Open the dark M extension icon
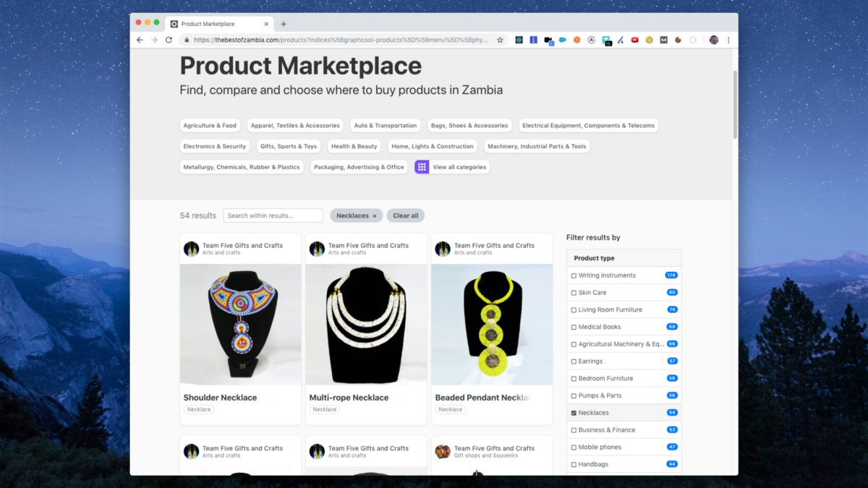The height and width of the screenshot is (488, 868). (663, 40)
